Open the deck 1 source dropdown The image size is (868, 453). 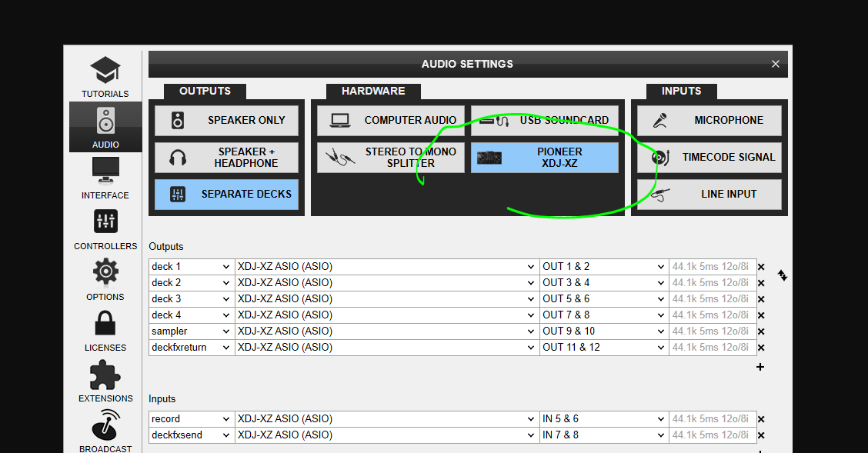pos(192,267)
